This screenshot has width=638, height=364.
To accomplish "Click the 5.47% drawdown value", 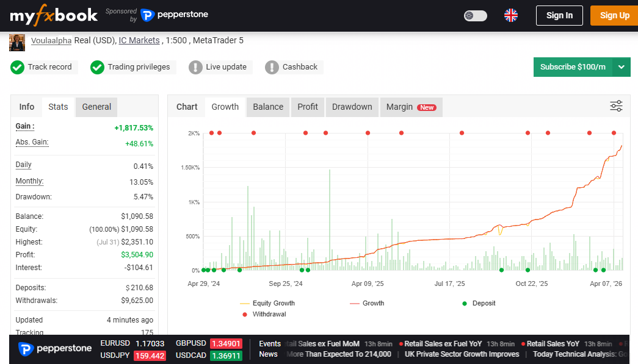I will [143, 197].
